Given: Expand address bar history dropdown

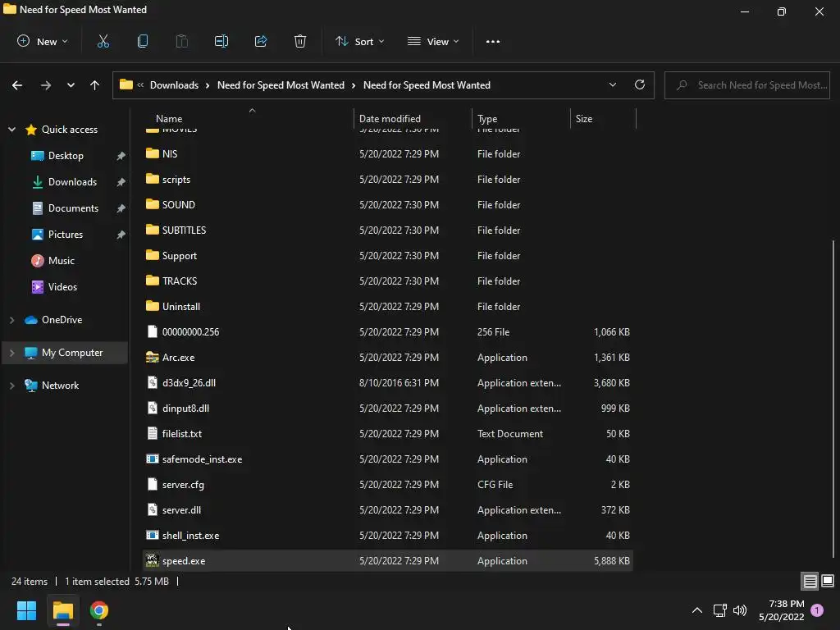Looking at the screenshot, I should point(612,84).
